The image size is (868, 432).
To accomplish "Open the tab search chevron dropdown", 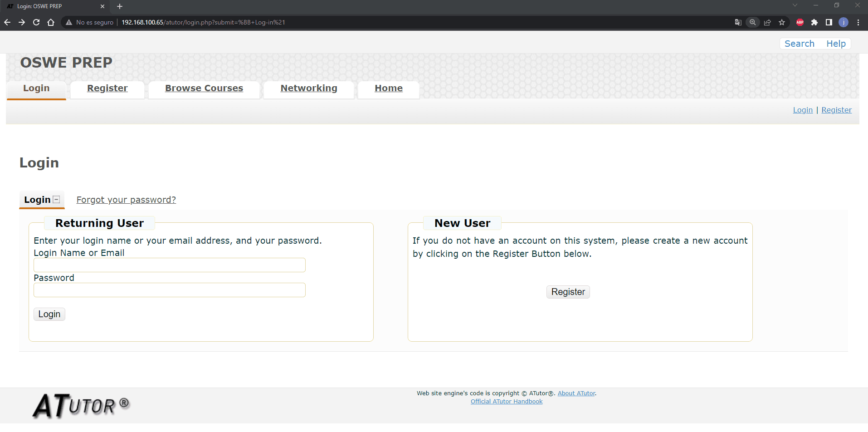I will click(795, 5).
